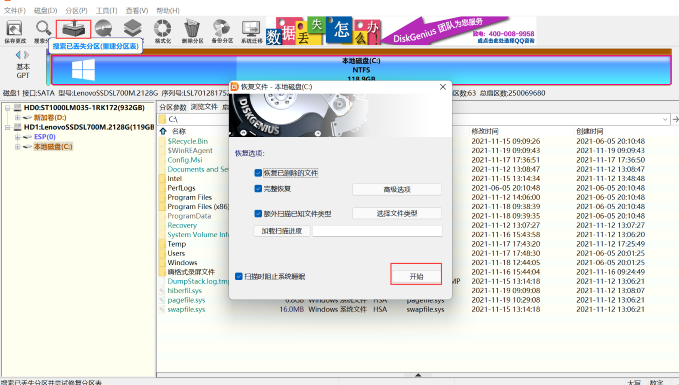Open the 帮助(H) menu
679x385 pixels.
168,10
